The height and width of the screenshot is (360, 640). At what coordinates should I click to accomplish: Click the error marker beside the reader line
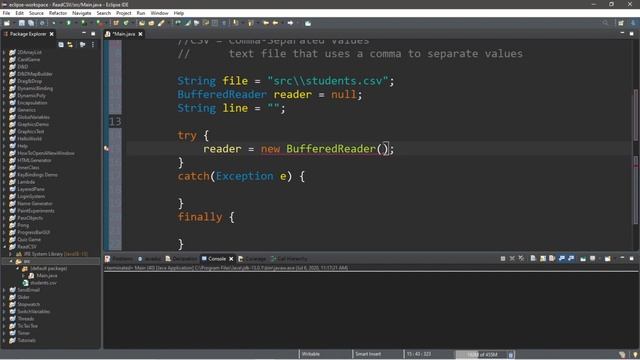(x=107, y=149)
